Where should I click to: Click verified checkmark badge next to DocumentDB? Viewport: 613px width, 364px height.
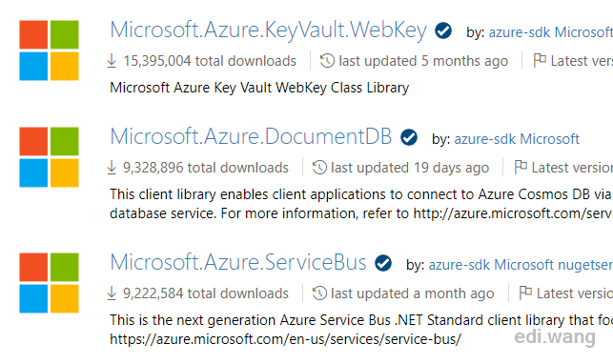pos(409,137)
